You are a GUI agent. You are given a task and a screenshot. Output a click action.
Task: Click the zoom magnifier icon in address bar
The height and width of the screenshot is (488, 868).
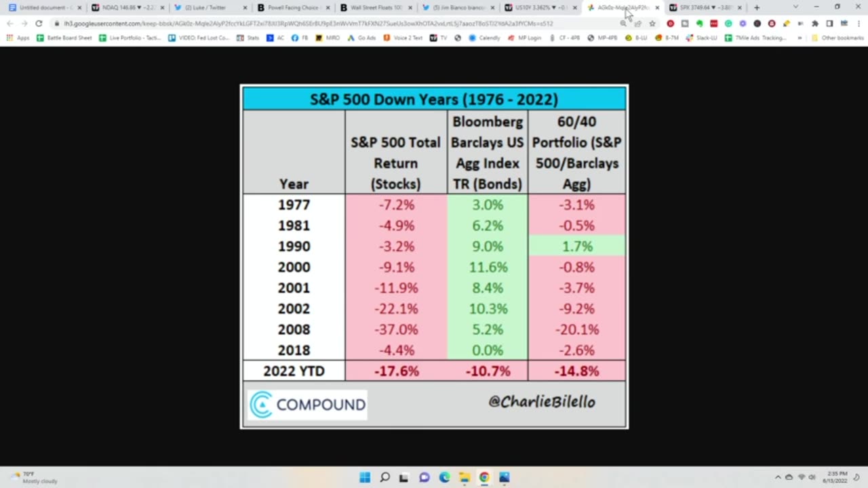(x=623, y=23)
